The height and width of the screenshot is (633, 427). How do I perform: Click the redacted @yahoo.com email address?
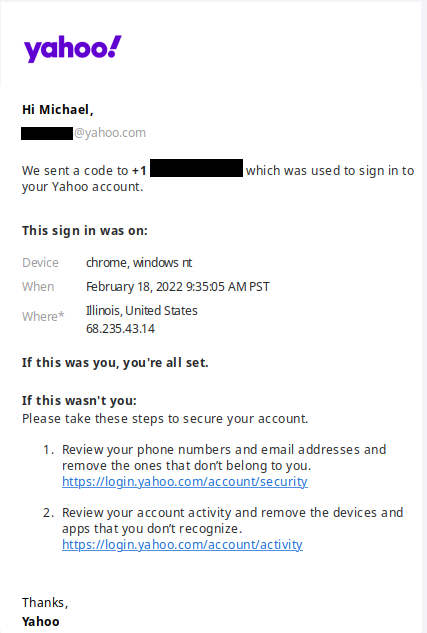click(84, 133)
